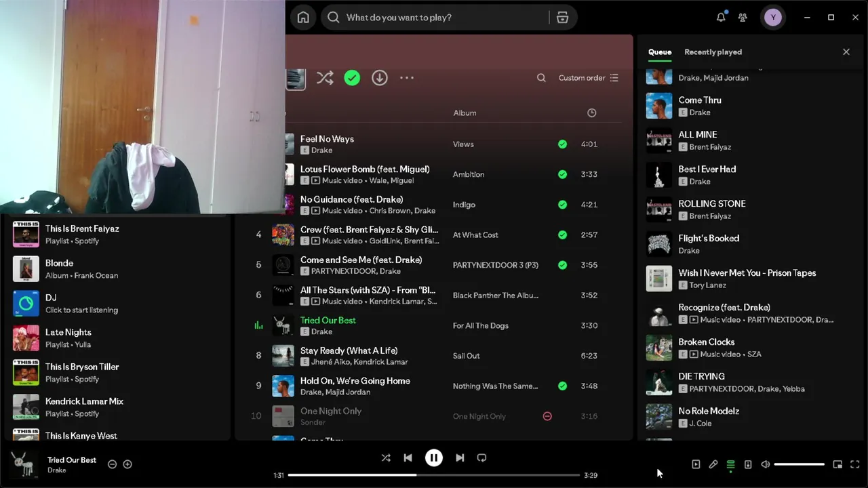Toggle saved check for Come and See Me
868x488 pixels.
coord(562,265)
